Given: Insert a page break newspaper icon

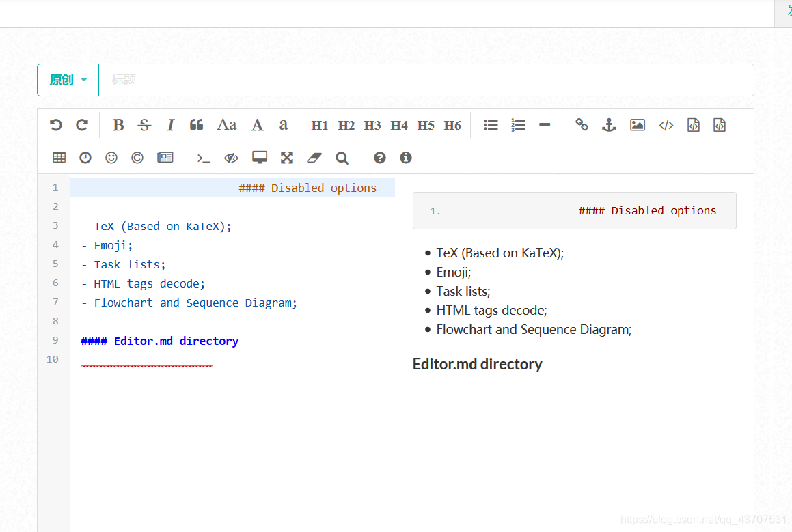Looking at the screenshot, I should pos(165,158).
